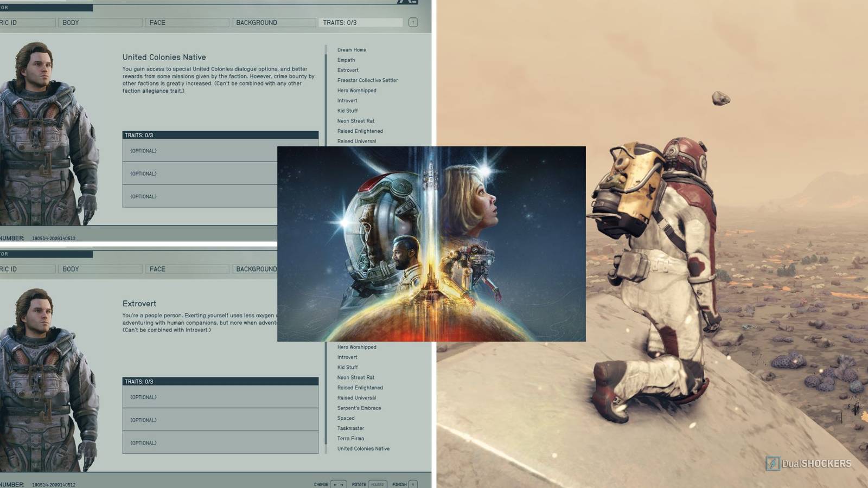Select the Terra Firma trait

click(x=350, y=439)
